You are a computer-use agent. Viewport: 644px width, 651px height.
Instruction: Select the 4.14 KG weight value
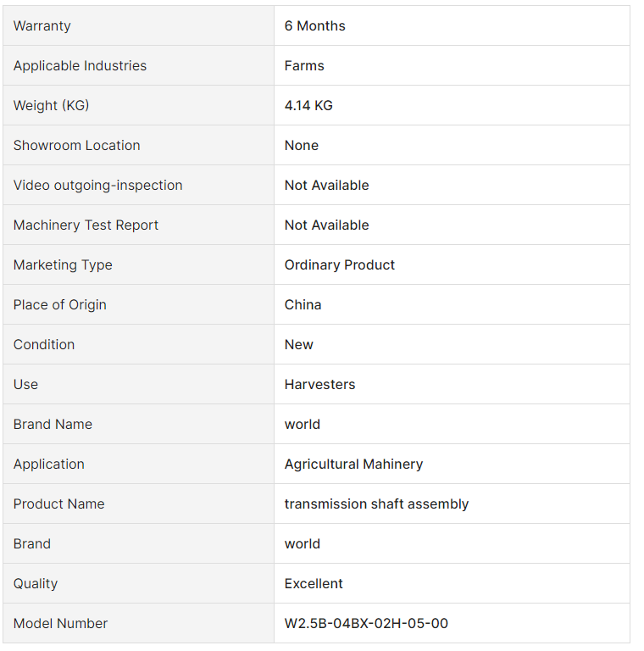coord(308,106)
